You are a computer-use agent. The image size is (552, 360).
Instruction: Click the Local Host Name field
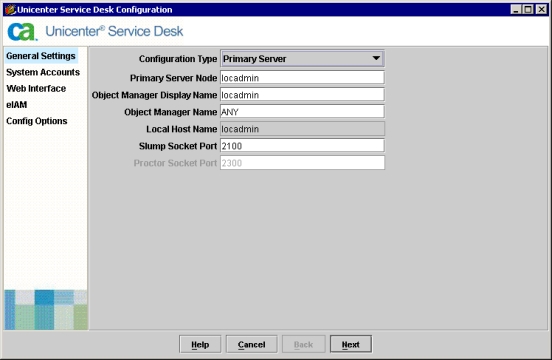(302, 129)
